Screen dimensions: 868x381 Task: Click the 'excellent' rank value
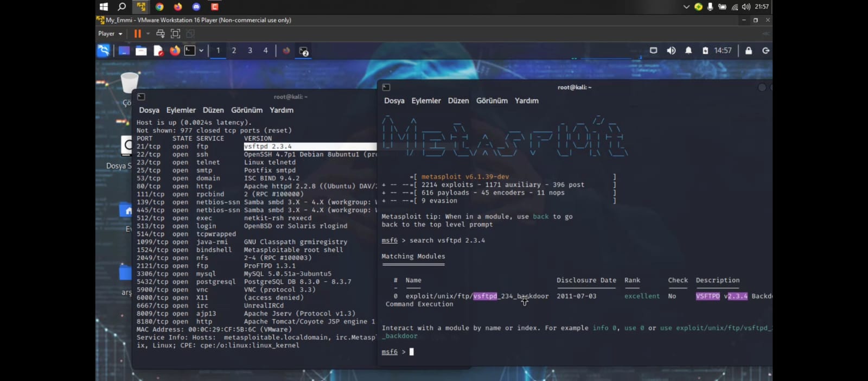click(x=642, y=296)
